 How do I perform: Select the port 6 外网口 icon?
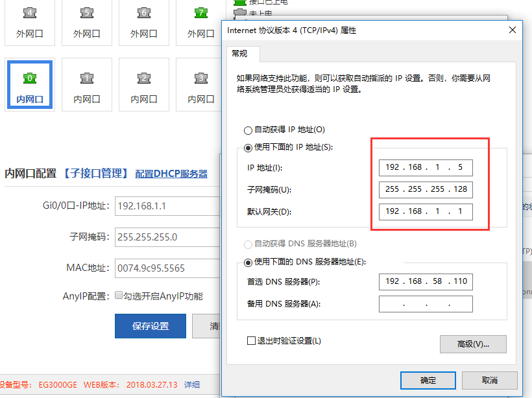click(144, 13)
